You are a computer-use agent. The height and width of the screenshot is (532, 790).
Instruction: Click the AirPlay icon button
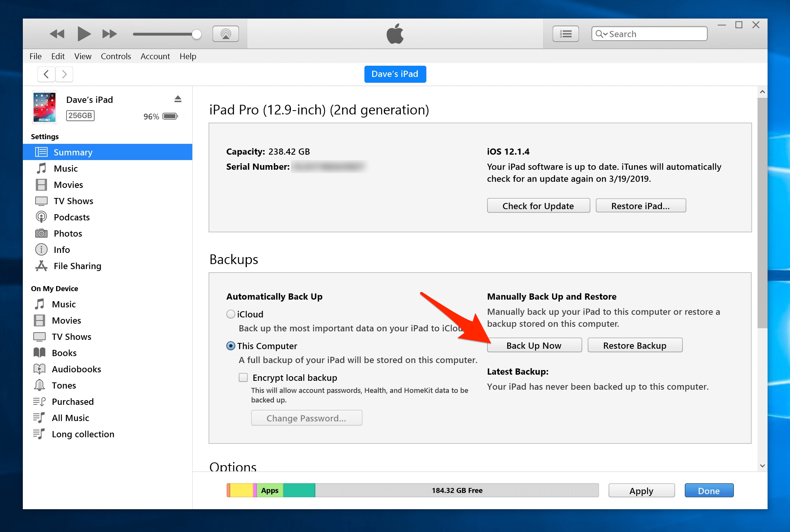click(x=226, y=34)
